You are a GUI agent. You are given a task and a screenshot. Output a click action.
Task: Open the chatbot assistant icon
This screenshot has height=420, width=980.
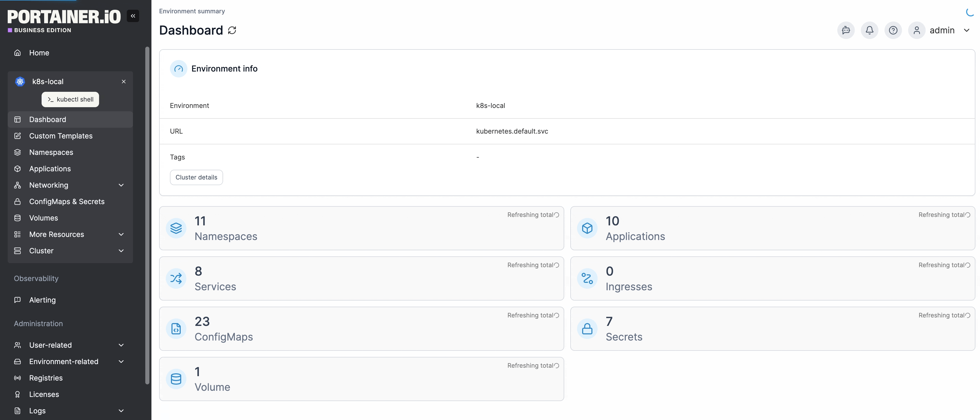(846, 31)
